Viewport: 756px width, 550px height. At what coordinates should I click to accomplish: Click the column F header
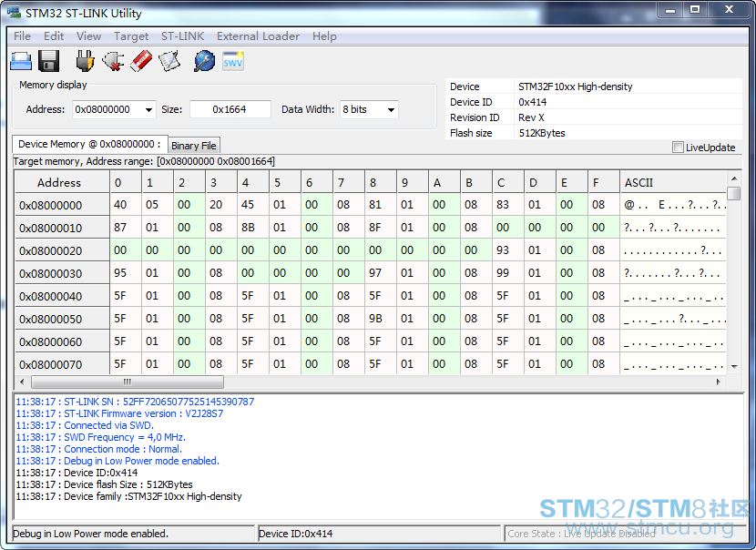[603, 183]
